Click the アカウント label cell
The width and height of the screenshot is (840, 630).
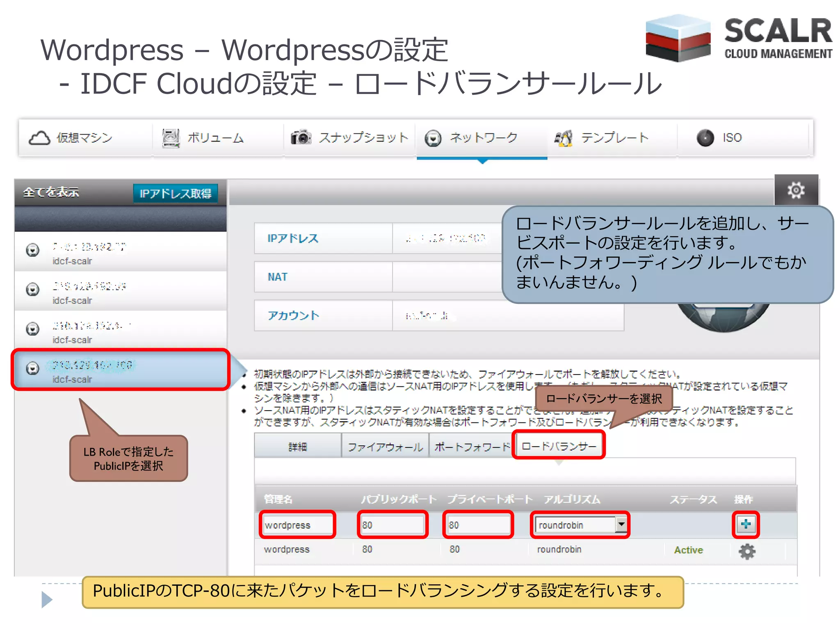pyautogui.click(x=323, y=315)
